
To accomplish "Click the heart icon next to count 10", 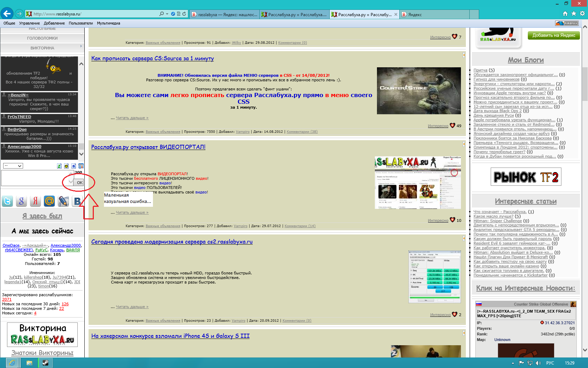I will (453, 220).
